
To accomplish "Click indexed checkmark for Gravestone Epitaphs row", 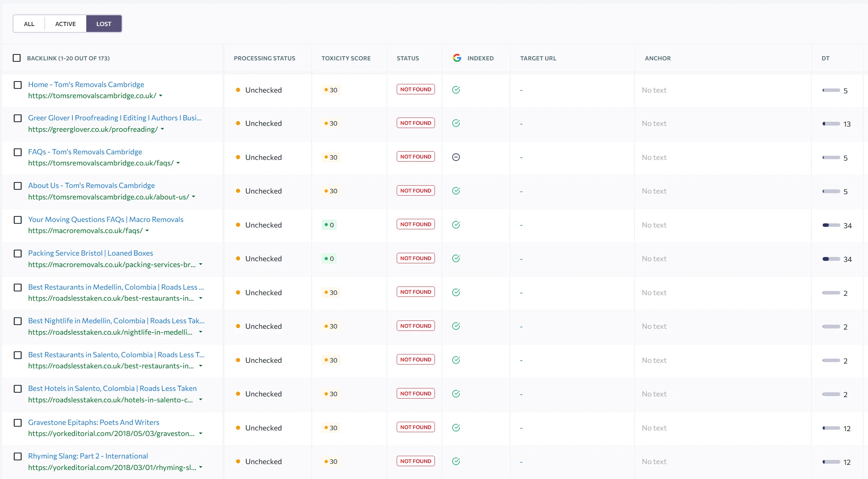I will [x=456, y=428].
